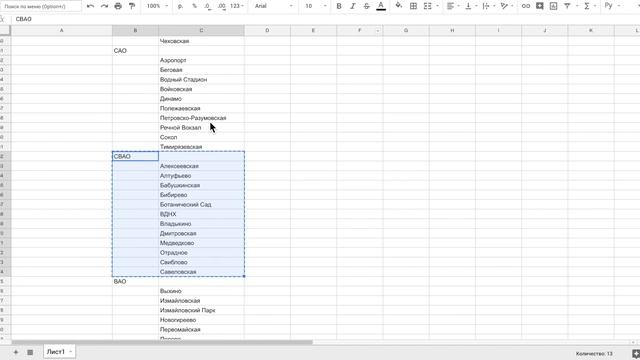
Task: Select the cell Савеловская
Action: tap(201, 272)
